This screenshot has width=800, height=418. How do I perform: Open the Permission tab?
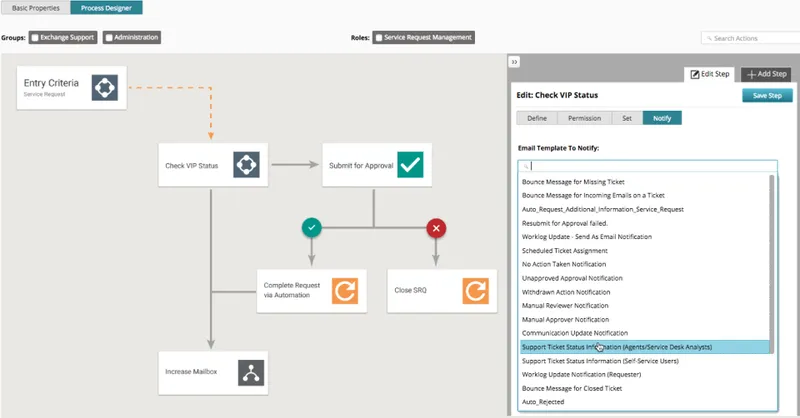click(584, 118)
